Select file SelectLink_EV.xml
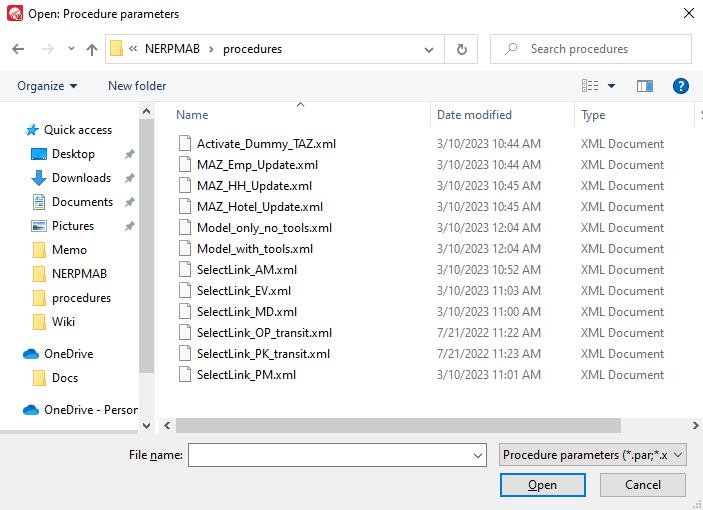703x510 pixels. (x=244, y=291)
